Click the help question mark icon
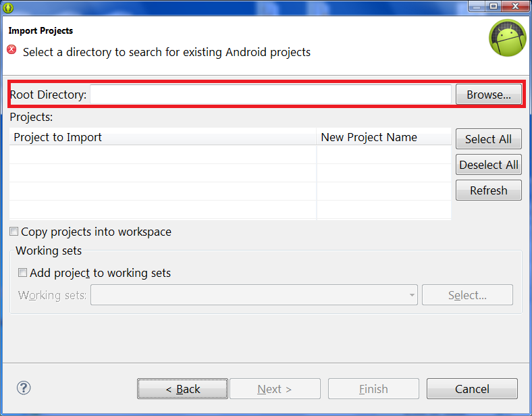The height and width of the screenshot is (416, 532). (24, 388)
